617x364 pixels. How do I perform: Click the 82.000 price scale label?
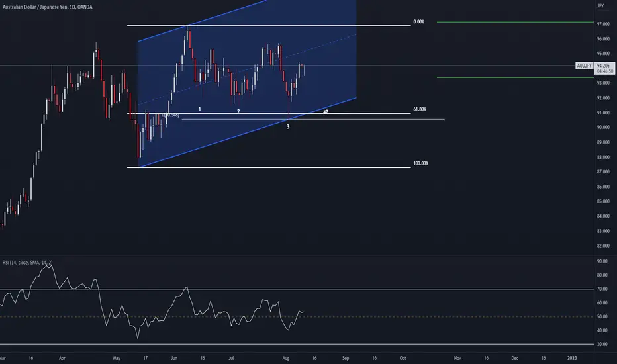pos(603,246)
